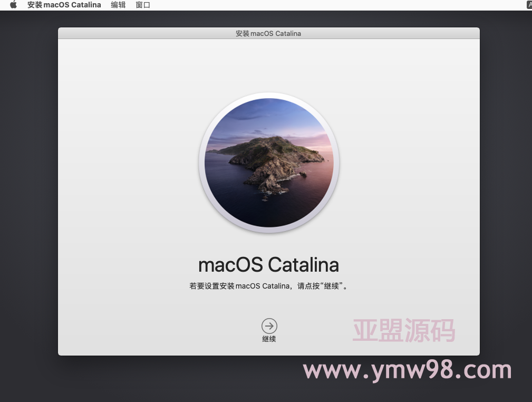This screenshot has height=402, width=532.
Task: Click the input source icon in menu bar
Action: (x=529, y=5)
